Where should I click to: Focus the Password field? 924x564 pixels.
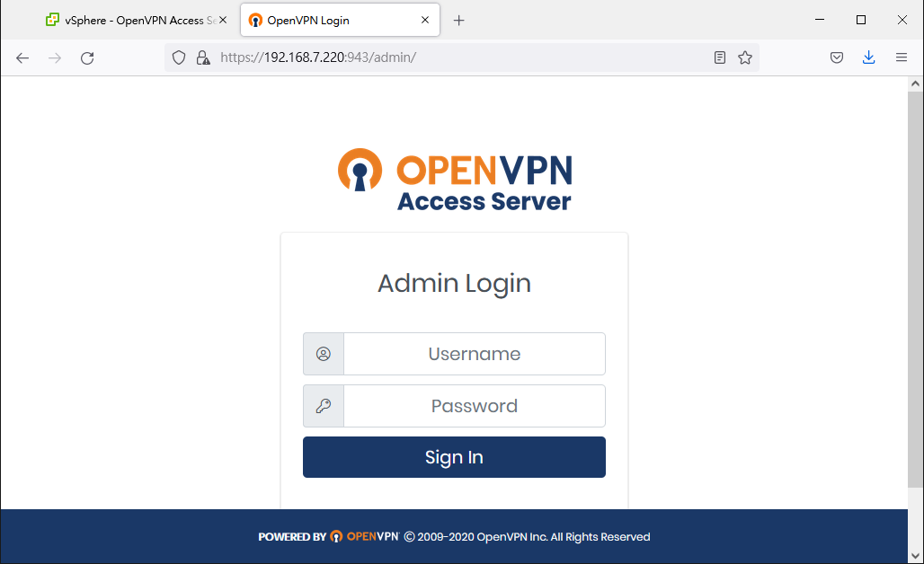point(475,406)
